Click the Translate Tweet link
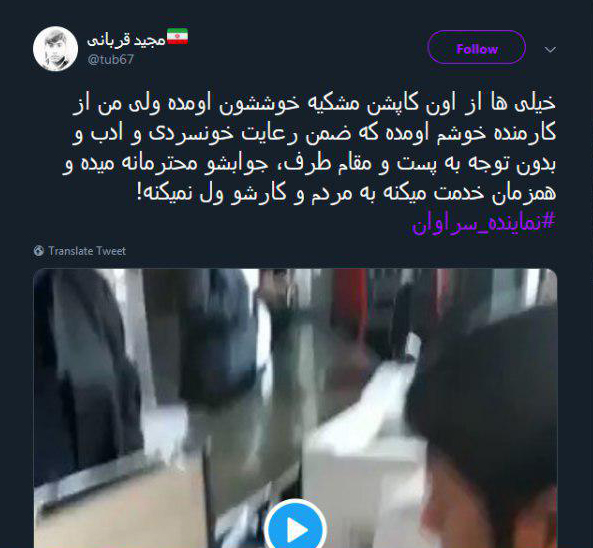The width and height of the screenshot is (593, 548). [x=87, y=251]
